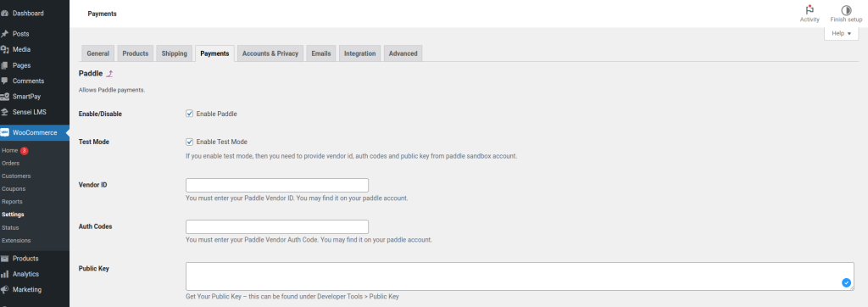
Task: Disable the Enable Test Mode checkbox
Action: pyautogui.click(x=189, y=142)
